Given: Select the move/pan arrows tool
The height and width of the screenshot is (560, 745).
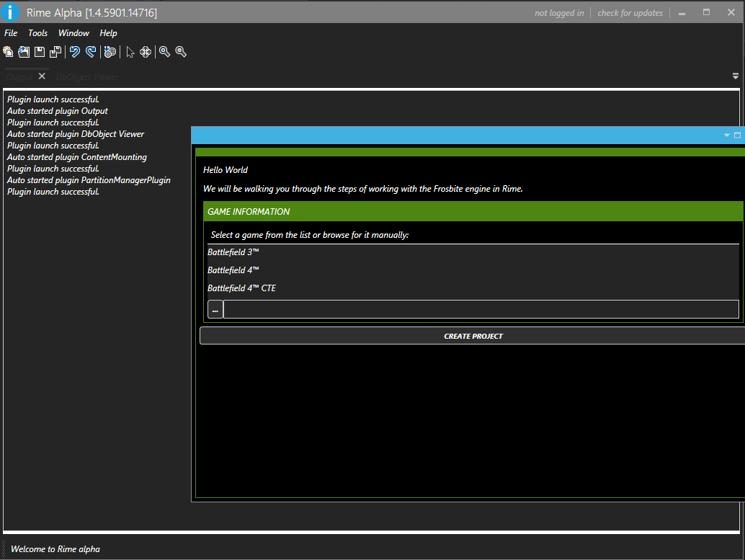Looking at the screenshot, I should click(x=146, y=52).
